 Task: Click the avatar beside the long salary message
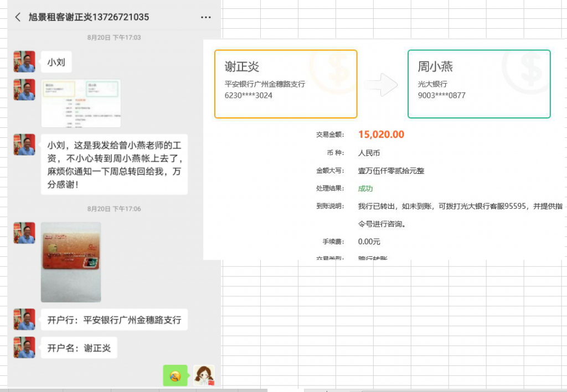[24, 145]
